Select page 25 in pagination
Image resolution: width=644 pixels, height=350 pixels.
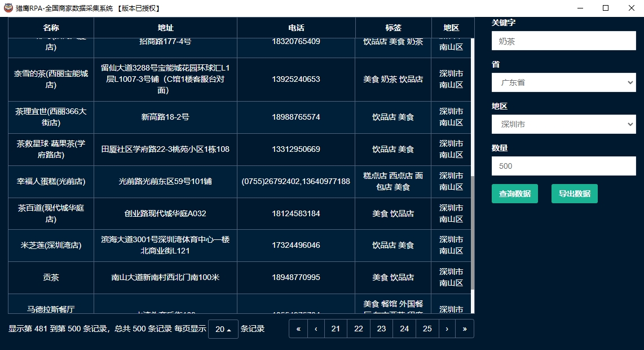pos(427,329)
